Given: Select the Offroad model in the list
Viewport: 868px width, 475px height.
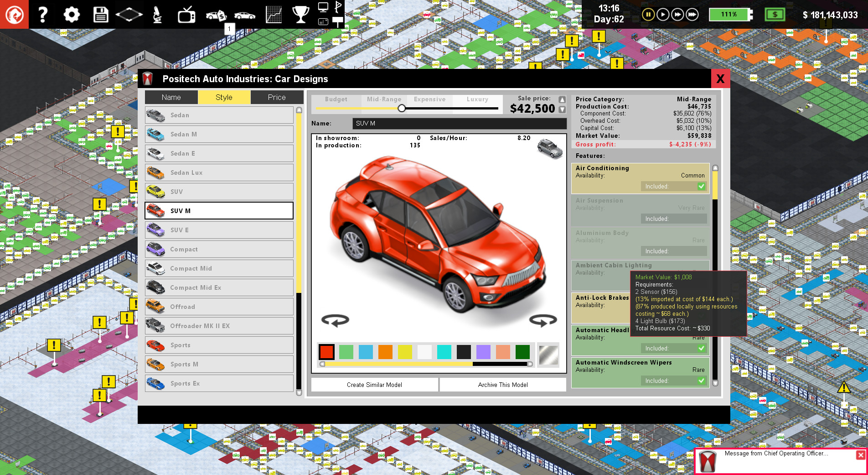Looking at the screenshot, I should tap(219, 307).
